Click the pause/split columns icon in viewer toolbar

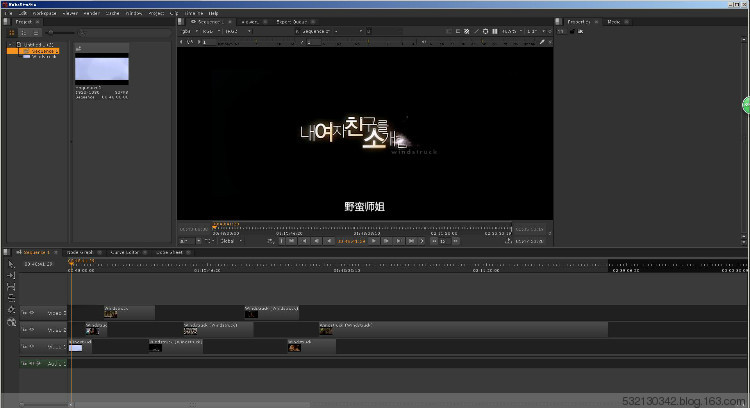pos(495,31)
